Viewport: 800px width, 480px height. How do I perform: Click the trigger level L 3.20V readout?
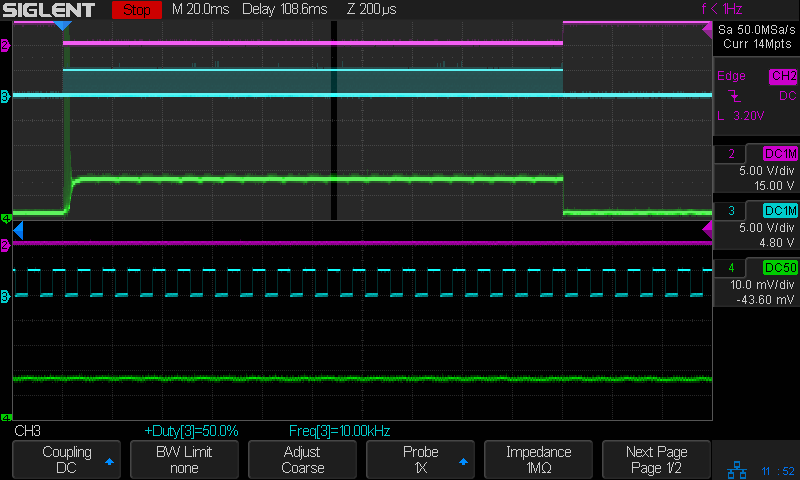coord(741,116)
